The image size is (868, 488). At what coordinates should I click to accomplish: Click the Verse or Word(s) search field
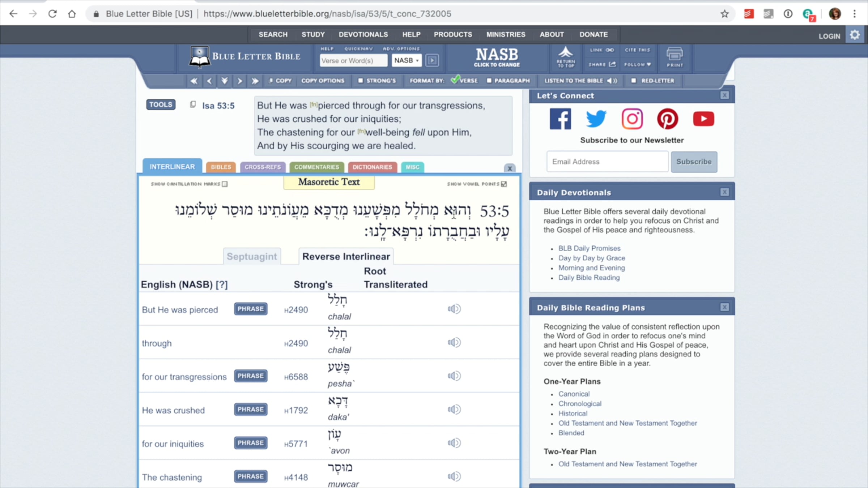point(353,60)
